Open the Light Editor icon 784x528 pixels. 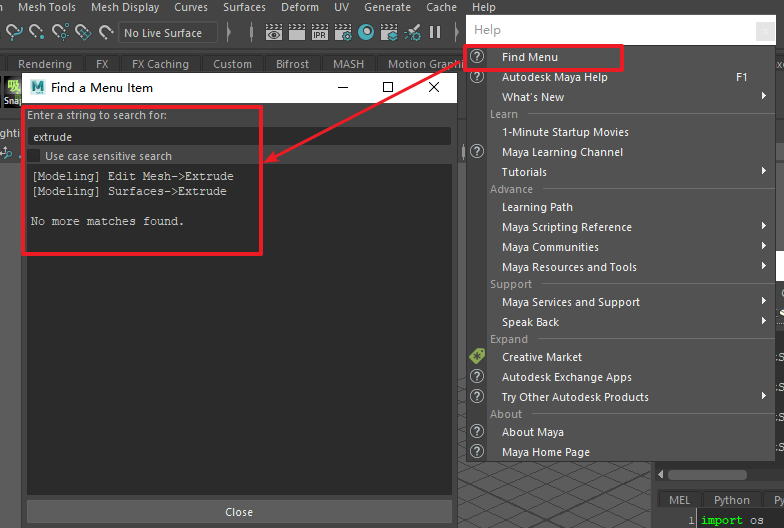[412, 32]
